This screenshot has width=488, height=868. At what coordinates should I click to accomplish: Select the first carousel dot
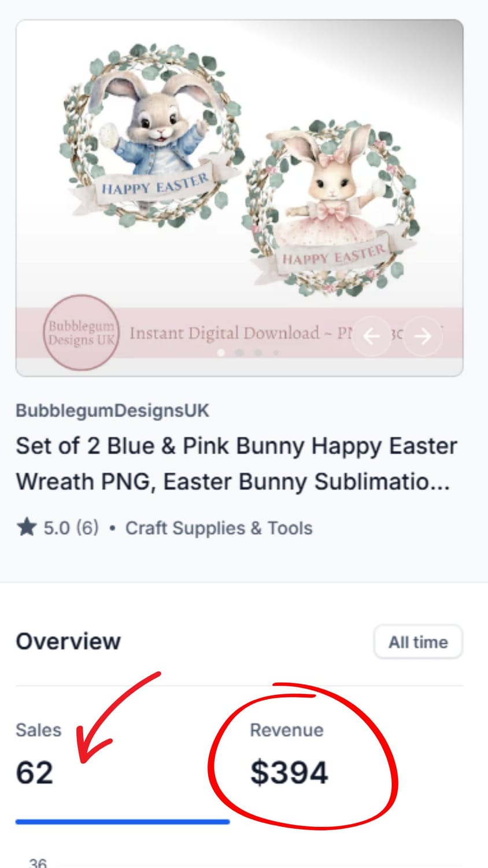221,352
